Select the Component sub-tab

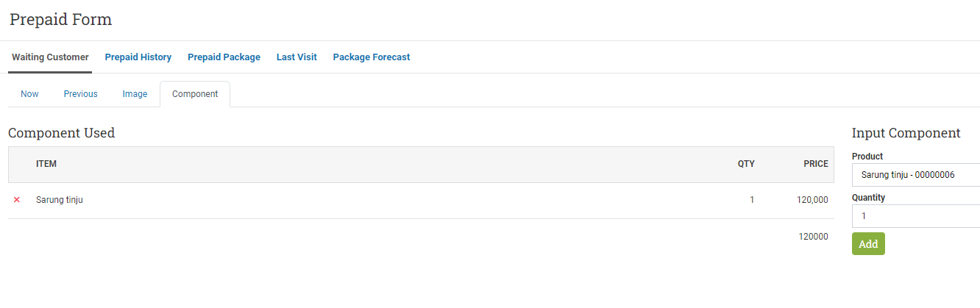tap(195, 94)
